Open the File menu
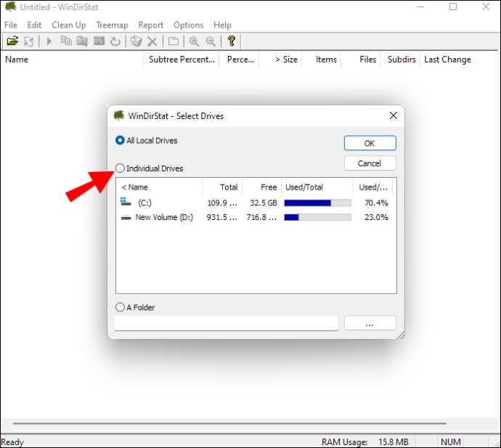Image resolution: width=501 pixels, height=448 pixels. pyautogui.click(x=11, y=25)
